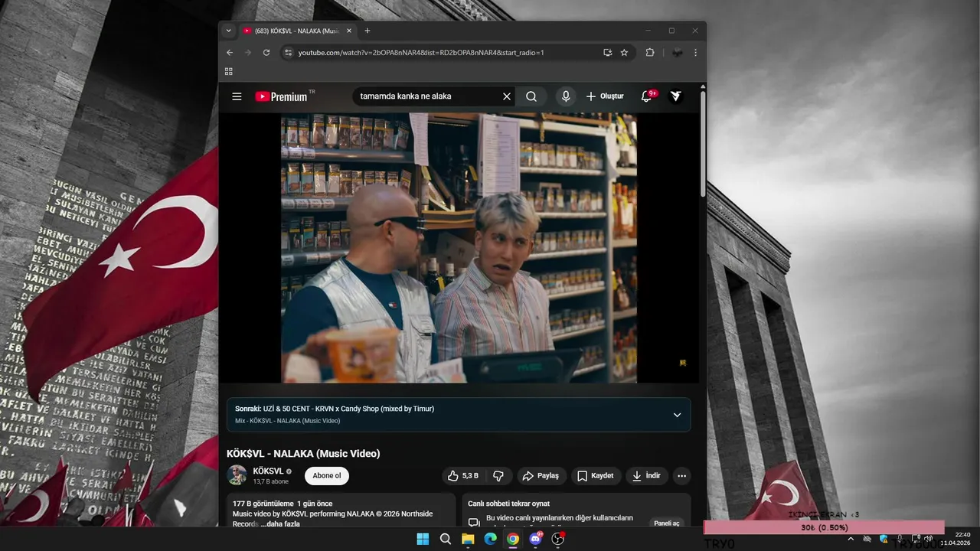
Task: Go back in Chrome
Action: click(x=230, y=53)
